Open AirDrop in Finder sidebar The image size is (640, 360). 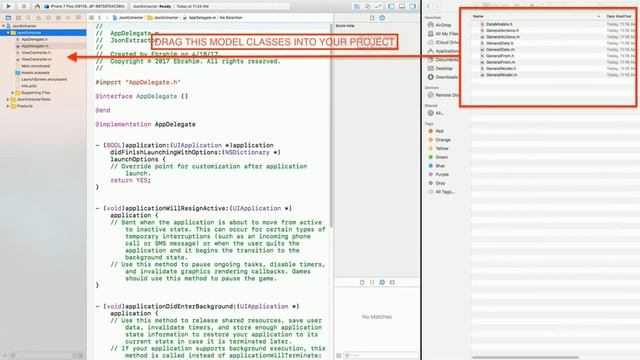coord(439,25)
